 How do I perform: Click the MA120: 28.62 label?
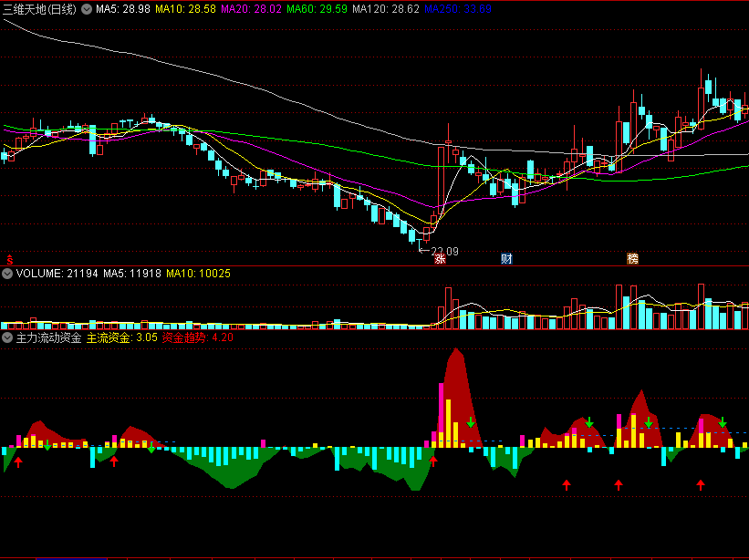point(386,9)
